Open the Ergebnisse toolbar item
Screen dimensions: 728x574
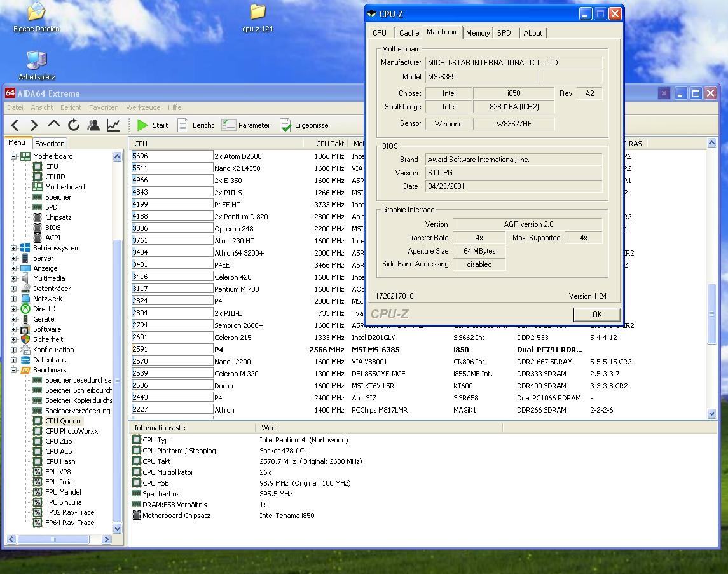click(x=305, y=125)
